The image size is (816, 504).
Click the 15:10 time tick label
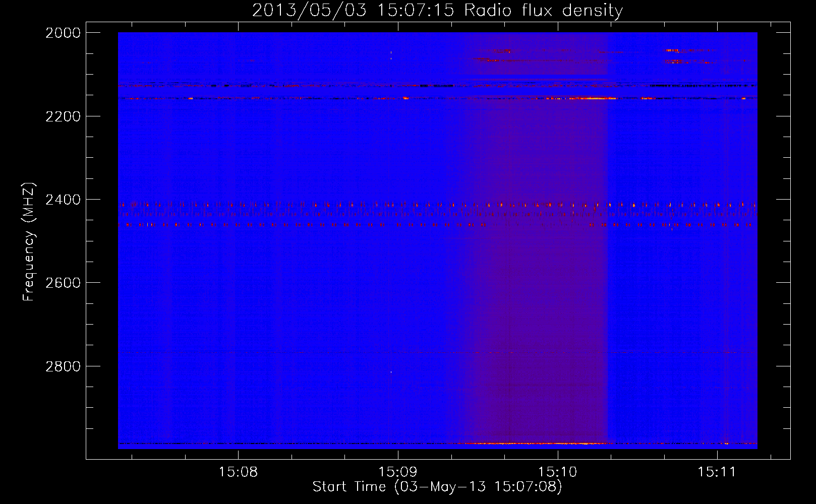[557, 472]
